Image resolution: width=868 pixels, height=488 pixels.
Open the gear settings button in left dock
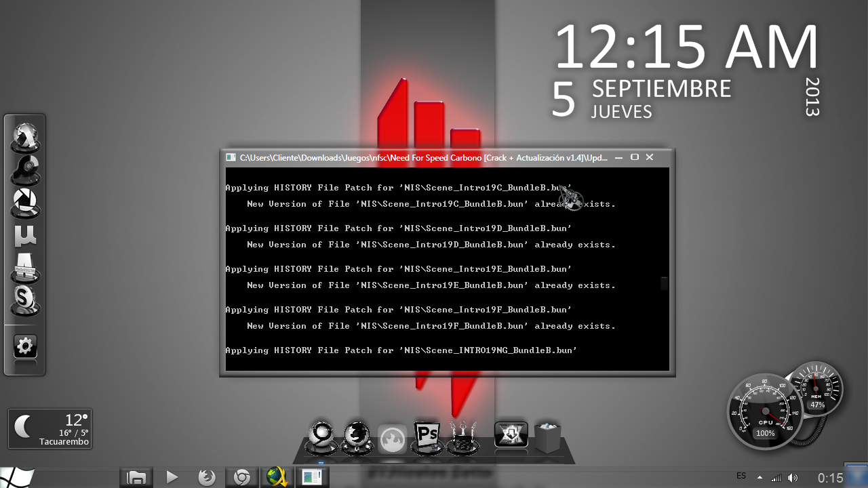coord(25,347)
